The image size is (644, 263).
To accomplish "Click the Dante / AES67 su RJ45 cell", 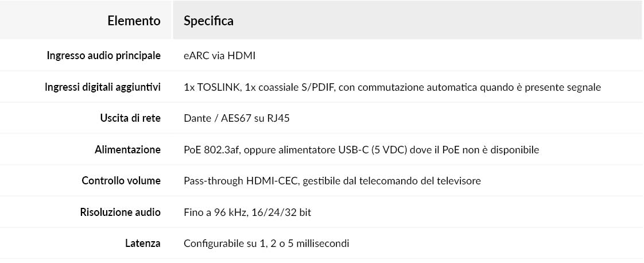I will point(236,118).
